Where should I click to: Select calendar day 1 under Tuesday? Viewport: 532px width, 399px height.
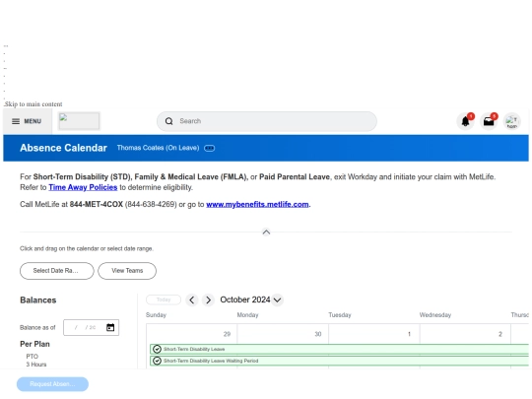click(x=409, y=334)
